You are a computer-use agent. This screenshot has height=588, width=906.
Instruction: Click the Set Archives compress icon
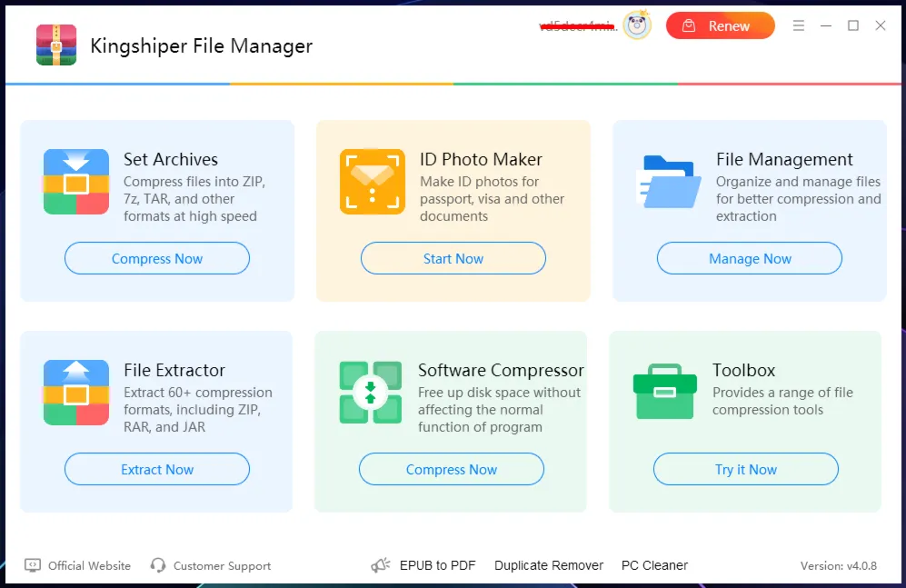coord(76,182)
